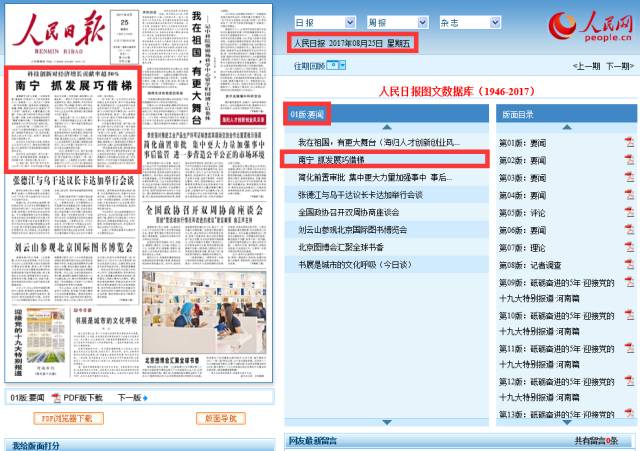The width and height of the screenshot is (640, 451).
Task: Download PDF icon for 第04版
Action: [x=629, y=195]
